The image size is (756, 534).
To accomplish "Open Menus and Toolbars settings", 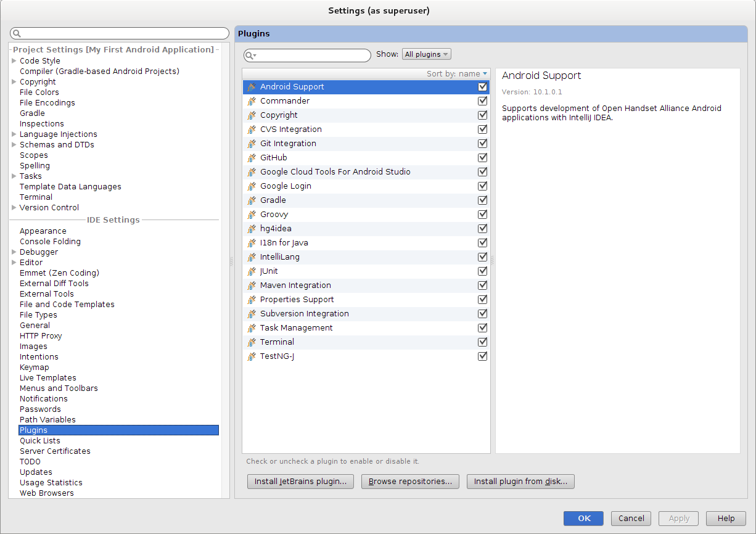I will coord(59,388).
